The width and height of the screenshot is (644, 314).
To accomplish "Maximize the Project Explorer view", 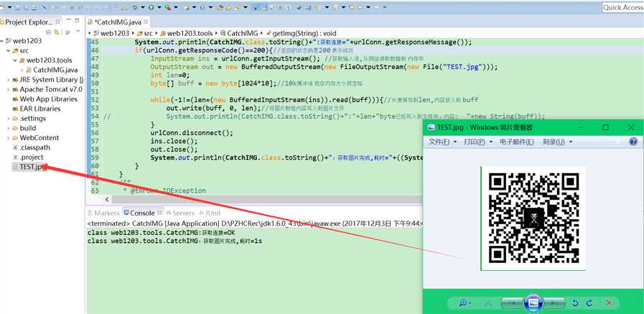I will pyautogui.click(x=77, y=20).
